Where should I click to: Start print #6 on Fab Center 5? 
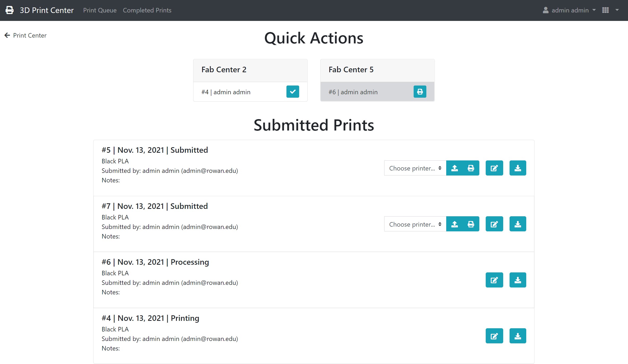(x=420, y=92)
